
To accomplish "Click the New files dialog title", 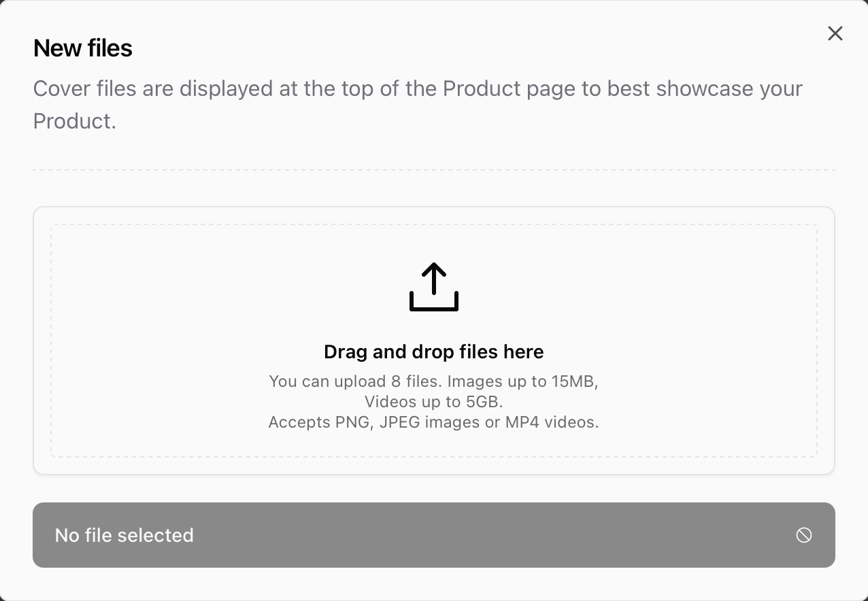I will 82,48.
